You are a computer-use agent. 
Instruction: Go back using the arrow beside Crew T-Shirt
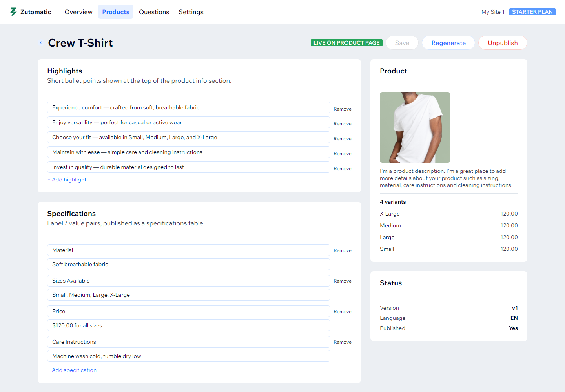[x=41, y=43]
